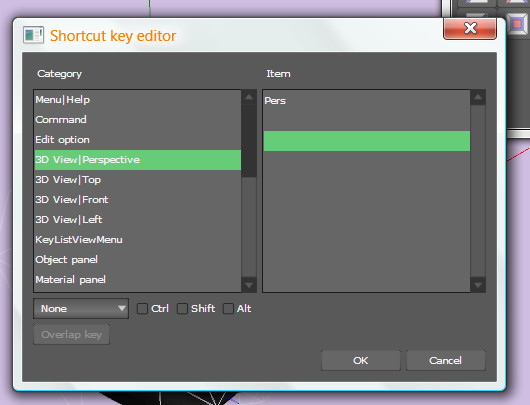Image resolution: width=530 pixels, height=405 pixels.
Task: Open the None key dropdown
Action: coord(81,308)
